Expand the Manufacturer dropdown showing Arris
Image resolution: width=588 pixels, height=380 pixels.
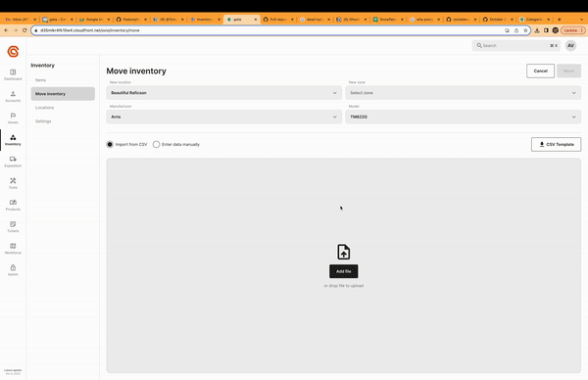tap(223, 117)
